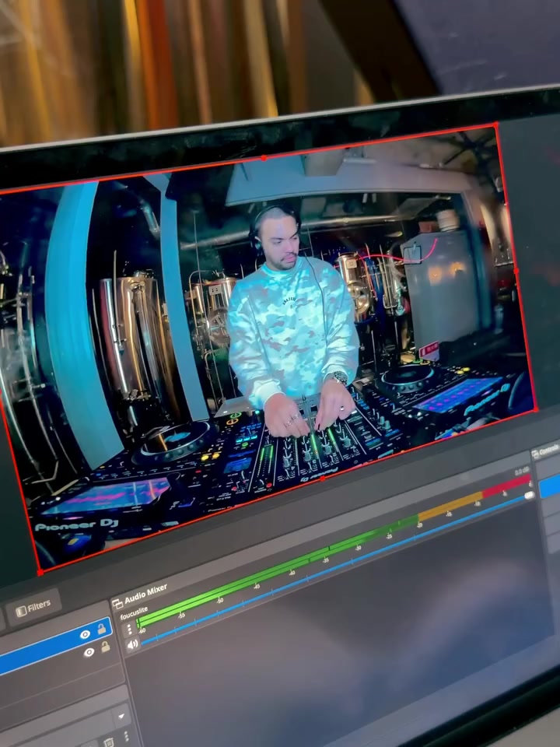560x747 pixels.
Task: Open the vertical dots menu in bottom toolbar
Action: click(x=126, y=737)
